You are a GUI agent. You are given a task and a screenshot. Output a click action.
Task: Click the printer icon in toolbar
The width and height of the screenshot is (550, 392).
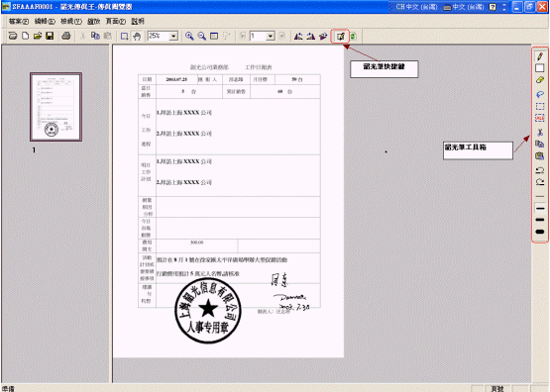click(66, 36)
